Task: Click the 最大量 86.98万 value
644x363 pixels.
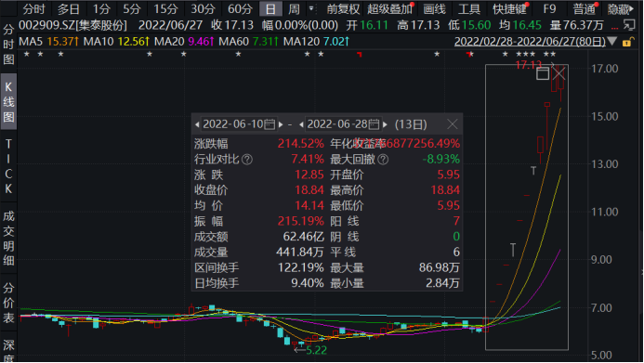Action: 439,267
